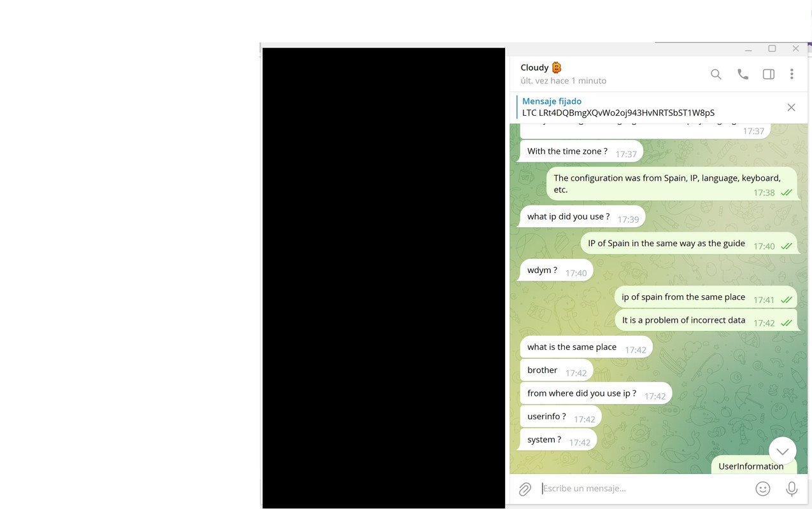Dismiss the pinned message bar

791,108
